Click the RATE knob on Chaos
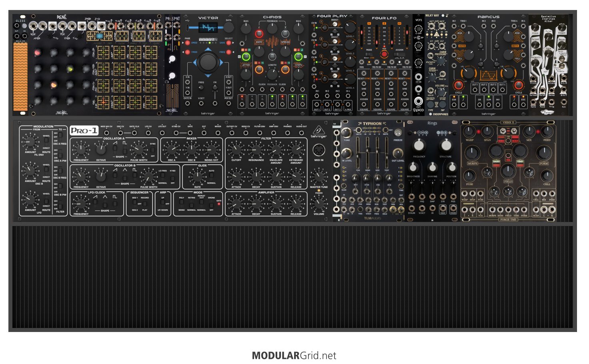The height and width of the screenshot is (364, 589). coord(259,51)
